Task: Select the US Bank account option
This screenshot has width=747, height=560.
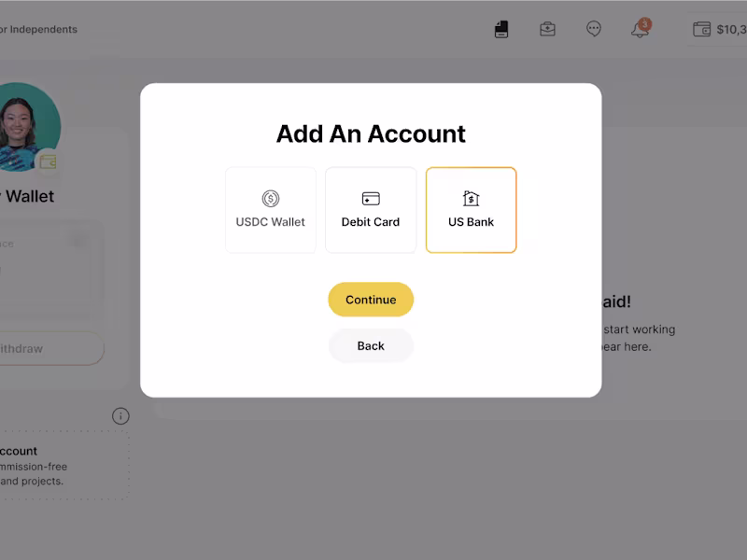Action: (x=472, y=210)
